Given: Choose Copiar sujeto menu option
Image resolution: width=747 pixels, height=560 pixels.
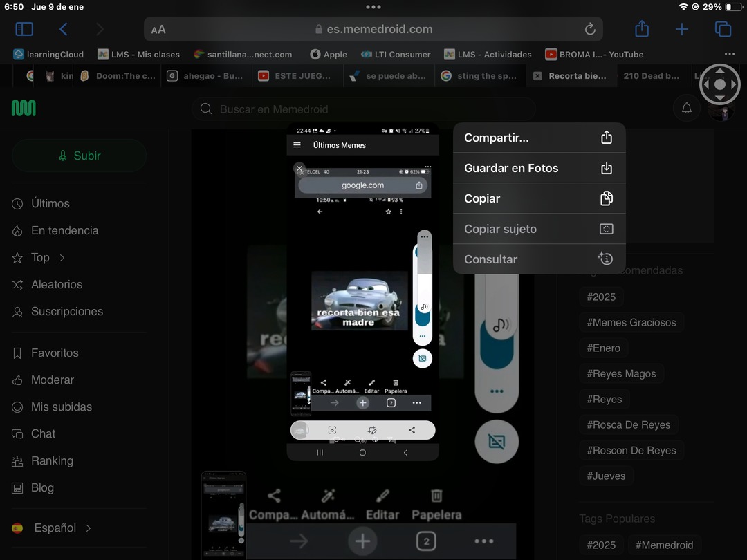Looking at the screenshot, I should click(x=539, y=229).
